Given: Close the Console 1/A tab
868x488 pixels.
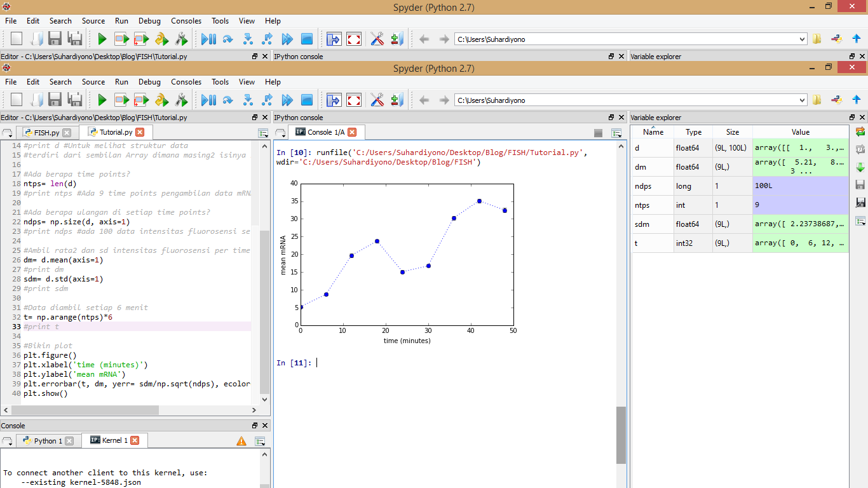Looking at the screenshot, I should [x=351, y=132].
